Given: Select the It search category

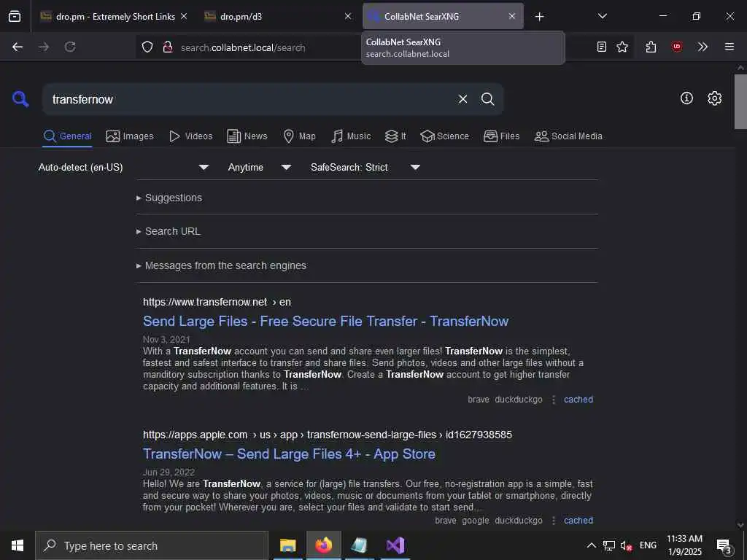Looking at the screenshot, I should pos(395,136).
